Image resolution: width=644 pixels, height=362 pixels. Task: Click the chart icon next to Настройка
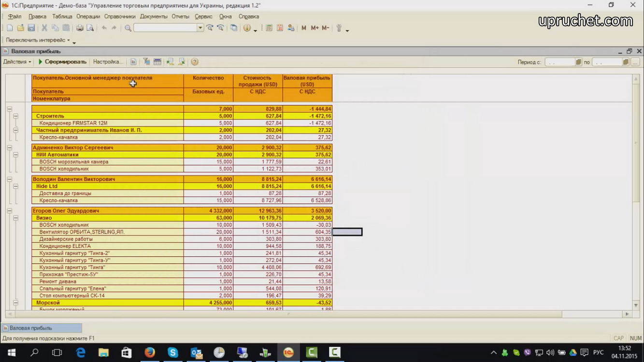tap(133, 62)
